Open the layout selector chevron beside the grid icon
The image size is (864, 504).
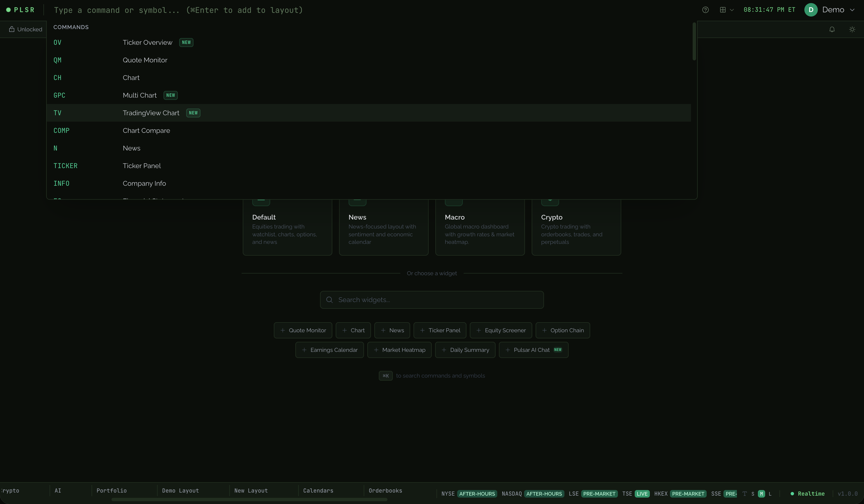(x=732, y=10)
